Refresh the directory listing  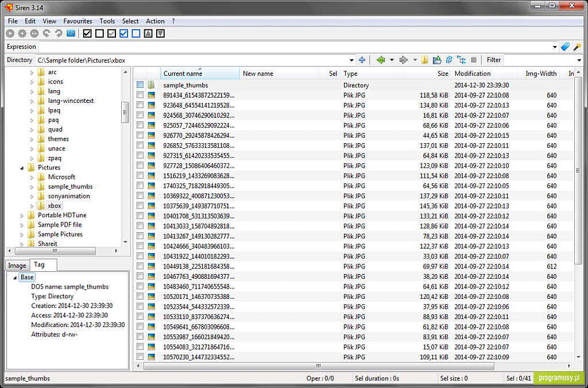tap(449, 60)
